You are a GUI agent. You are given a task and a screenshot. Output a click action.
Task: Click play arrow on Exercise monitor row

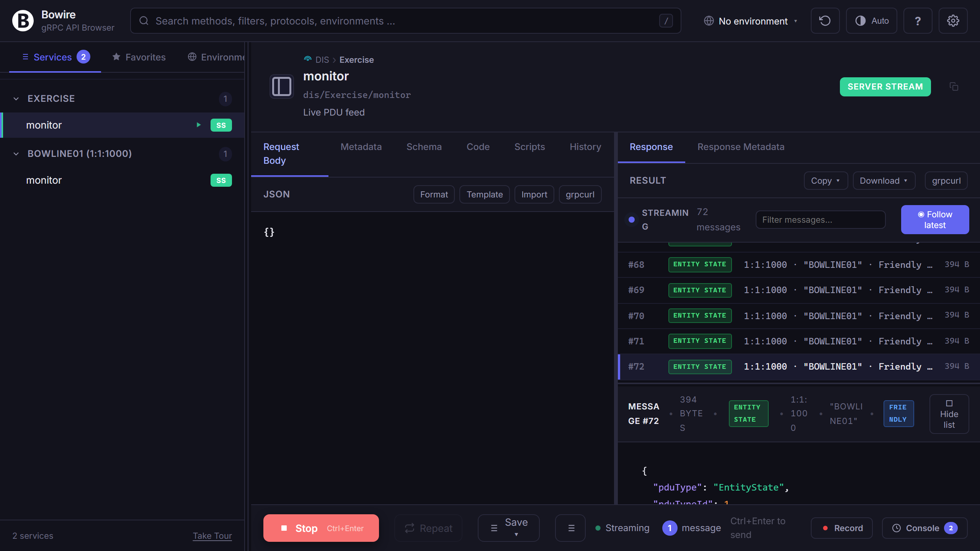click(199, 125)
